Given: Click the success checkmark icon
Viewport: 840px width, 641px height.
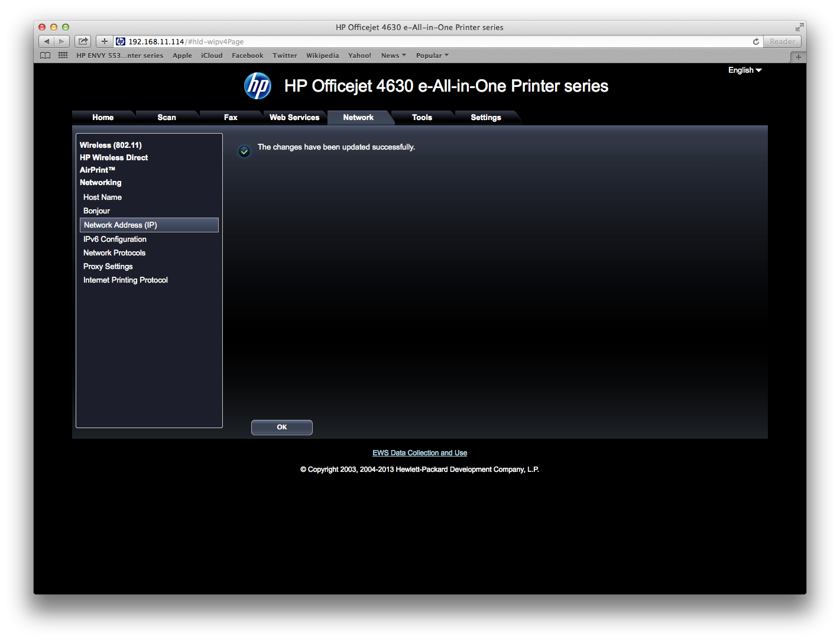Looking at the screenshot, I should (x=244, y=151).
